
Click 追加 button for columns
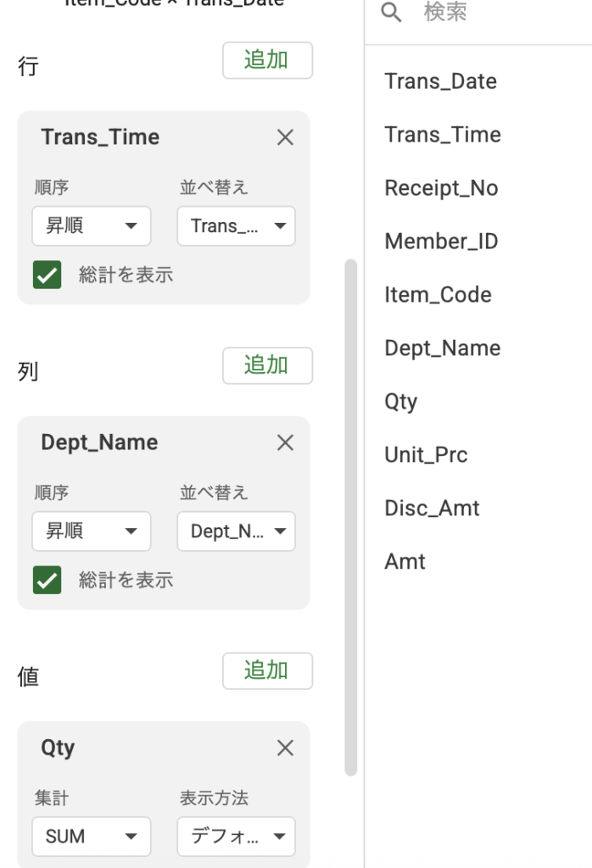click(267, 365)
